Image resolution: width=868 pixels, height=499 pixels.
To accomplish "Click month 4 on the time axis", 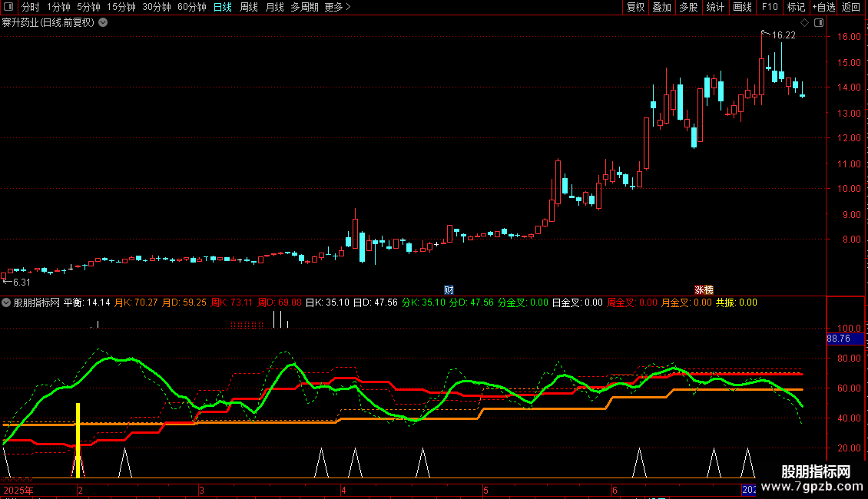I will point(344,490).
